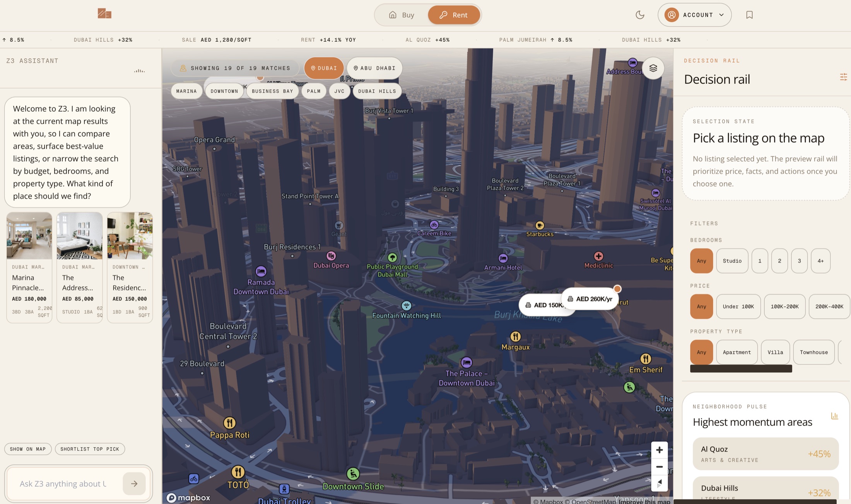Click Shortlist Top Pick button
The height and width of the screenshot is (504, 851).
click(x=90, y=449)
